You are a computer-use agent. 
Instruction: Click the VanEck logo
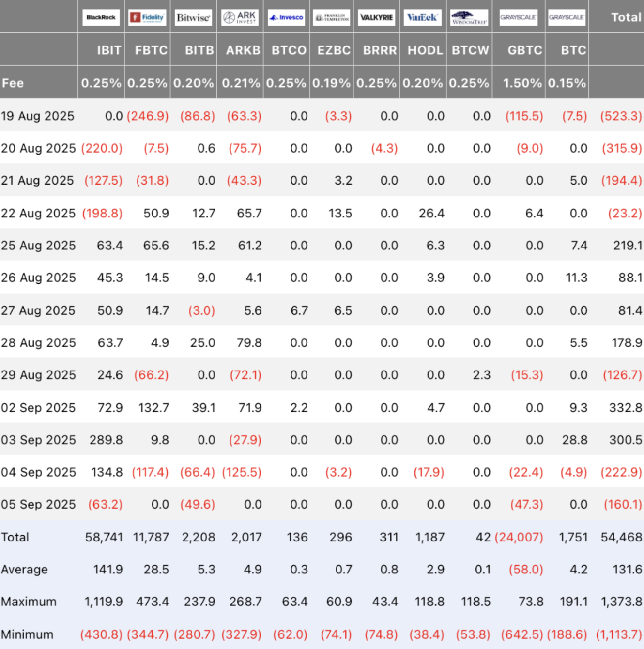(x=422, y=17)
